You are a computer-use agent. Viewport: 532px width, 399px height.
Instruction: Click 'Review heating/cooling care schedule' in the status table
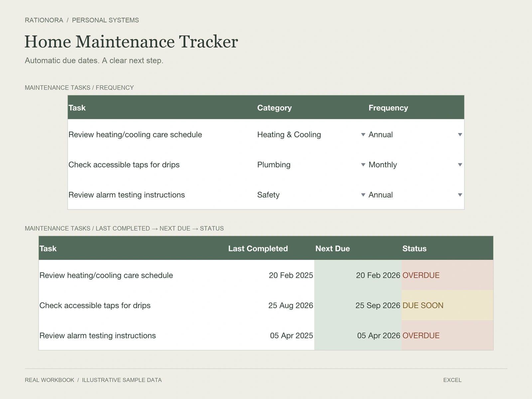pos(106,275)
